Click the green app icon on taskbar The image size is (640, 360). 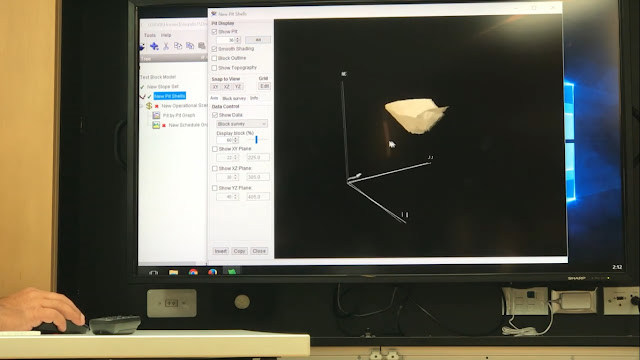point(231,272)
